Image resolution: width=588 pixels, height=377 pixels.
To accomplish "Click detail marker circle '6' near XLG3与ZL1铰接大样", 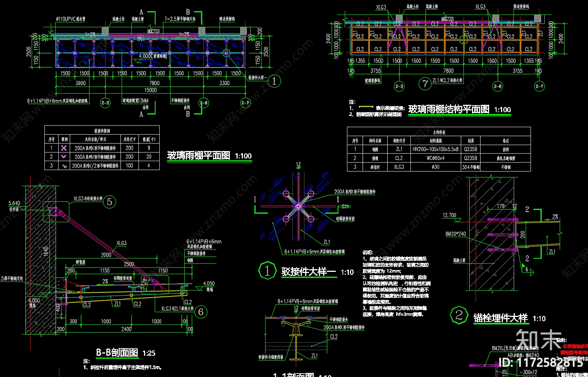I will pyautogui.click(x=201, y=312).
